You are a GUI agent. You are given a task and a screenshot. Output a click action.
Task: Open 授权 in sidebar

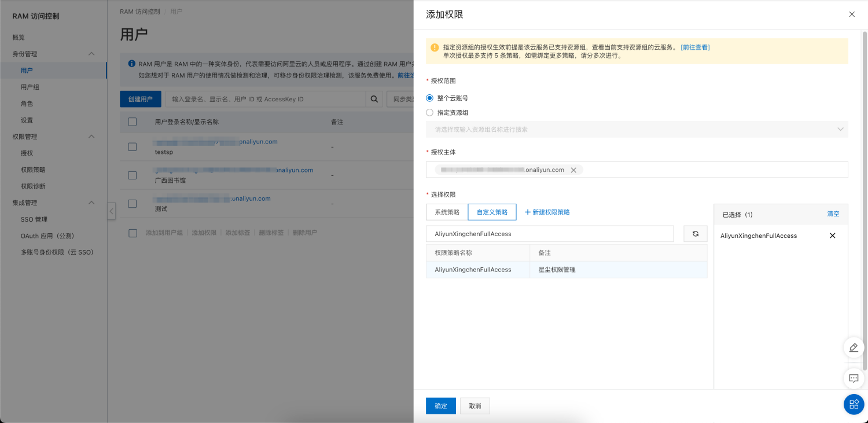pos(27,153)
